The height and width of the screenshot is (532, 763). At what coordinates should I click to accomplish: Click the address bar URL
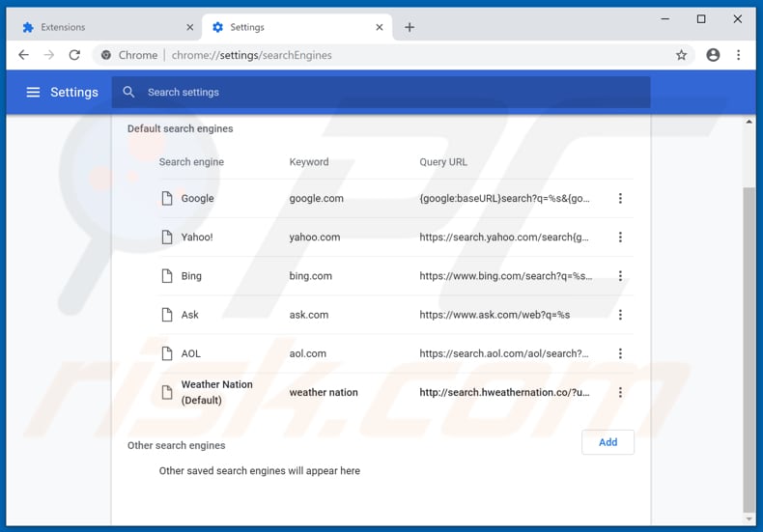(251, 55)
